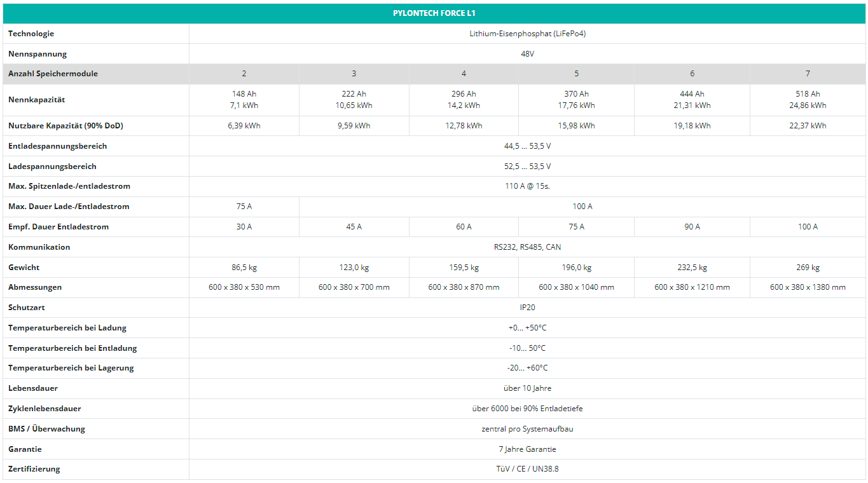Click module count 7 column header
Viewport: 868px width, 483px height.
tap(808, 74)
